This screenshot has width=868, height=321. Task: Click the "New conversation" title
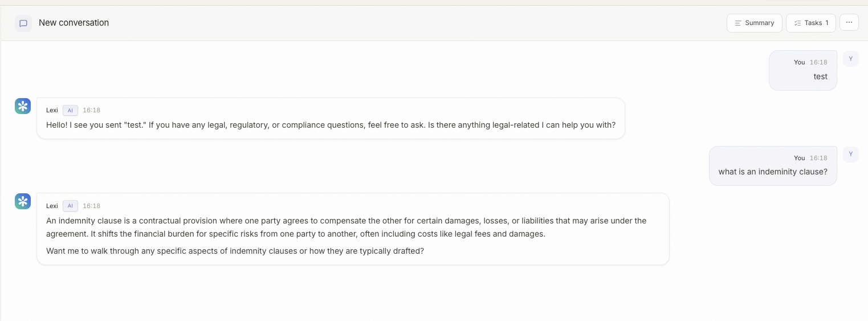pos(74,23)
